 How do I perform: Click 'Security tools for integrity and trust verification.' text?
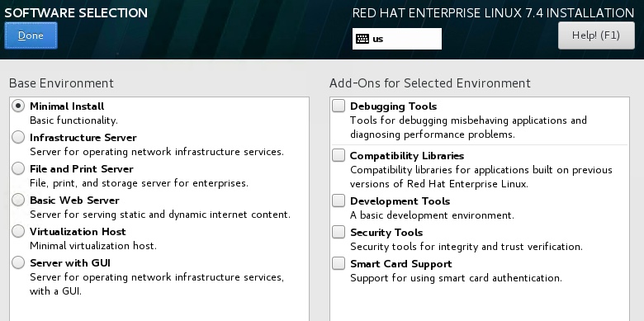tap(466, 247)
